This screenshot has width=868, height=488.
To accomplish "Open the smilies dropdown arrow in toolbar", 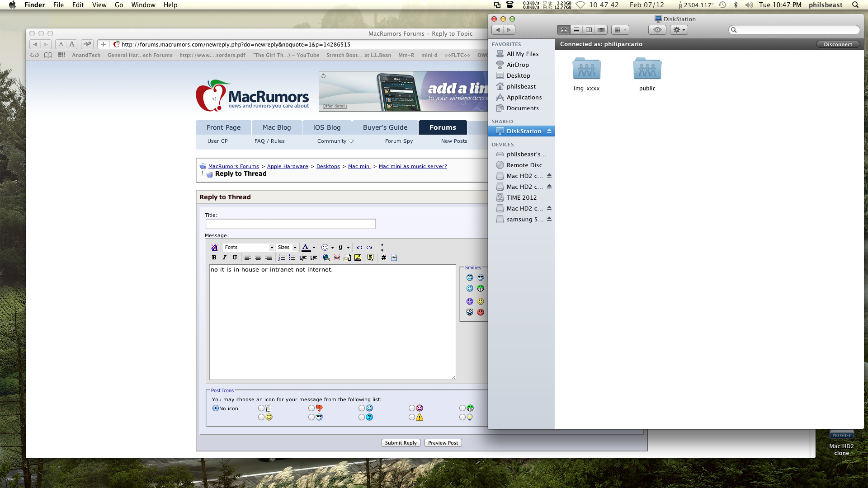I will (332, 248).
